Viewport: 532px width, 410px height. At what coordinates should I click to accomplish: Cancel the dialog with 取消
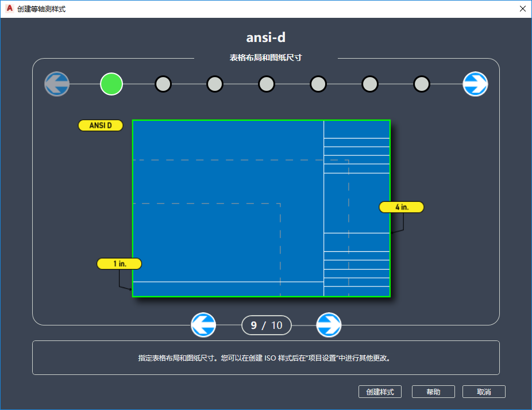[484, 392]
